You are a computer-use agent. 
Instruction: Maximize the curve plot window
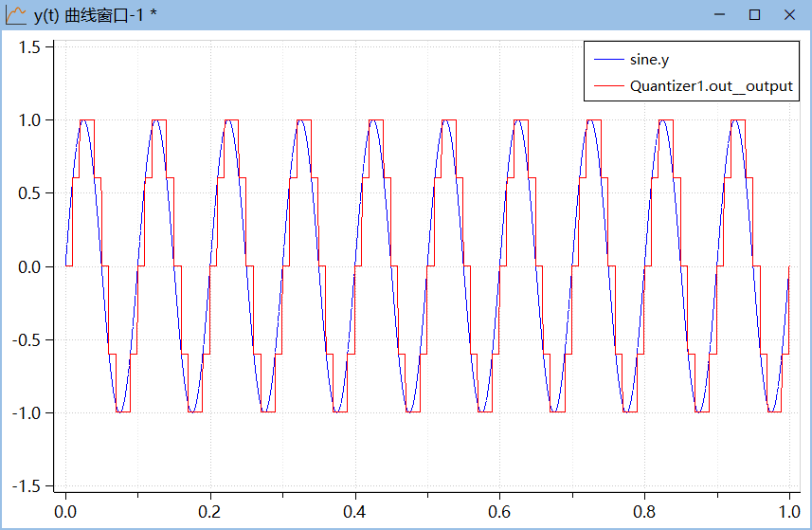[754, 14]
